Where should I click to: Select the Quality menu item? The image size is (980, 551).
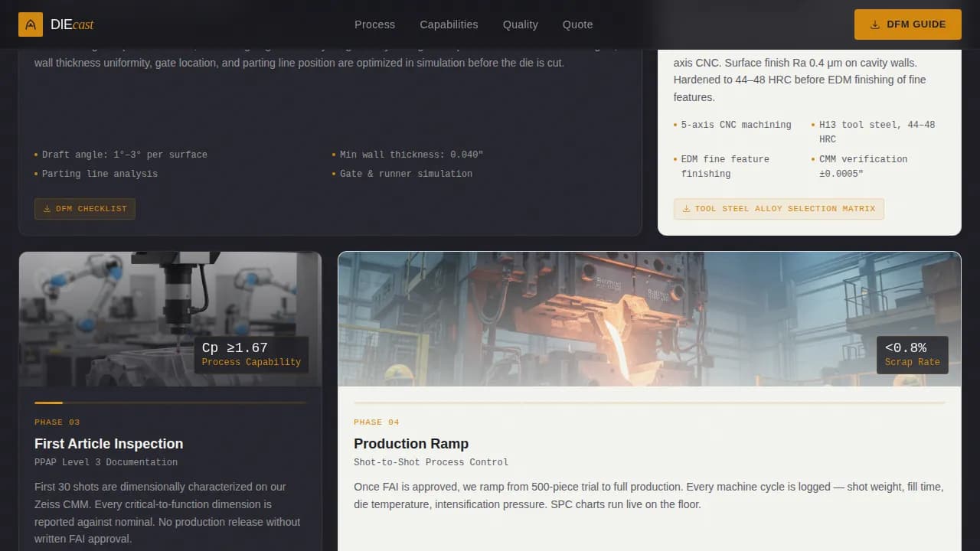pyautogui.click(x=520, y=24)
